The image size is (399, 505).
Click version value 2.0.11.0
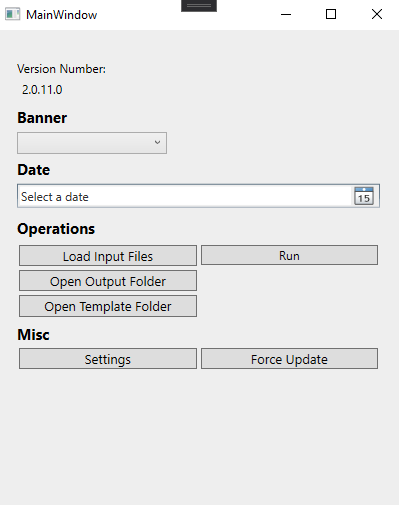(42, 90)
